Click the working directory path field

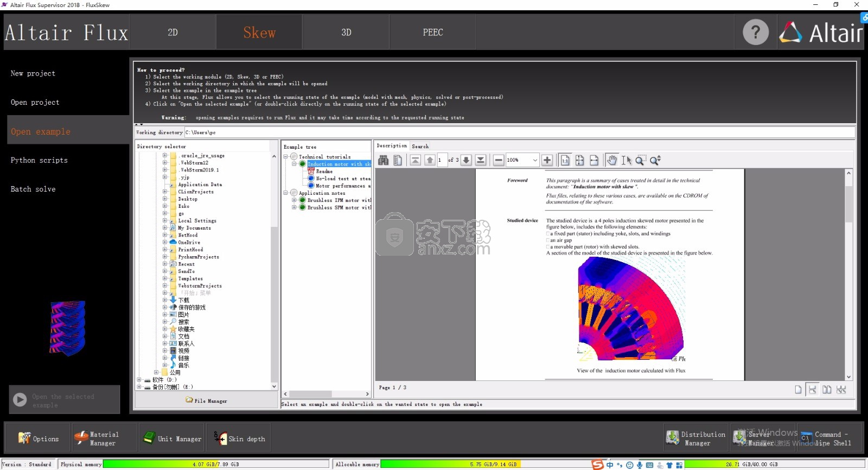520,132
